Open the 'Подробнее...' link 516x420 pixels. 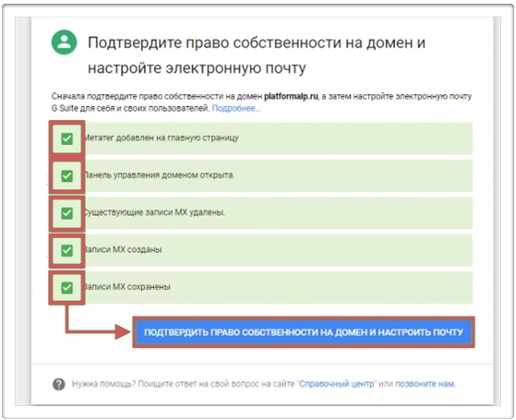coord(236,108)
